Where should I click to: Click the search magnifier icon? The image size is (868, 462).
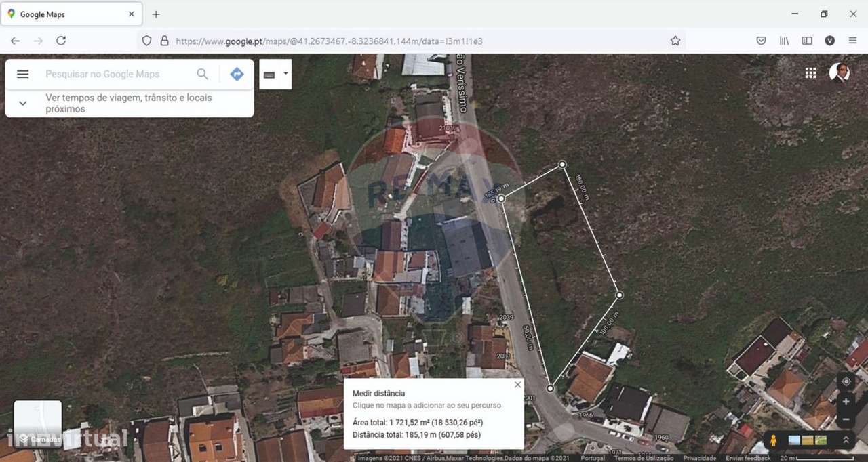click(203, 74)
